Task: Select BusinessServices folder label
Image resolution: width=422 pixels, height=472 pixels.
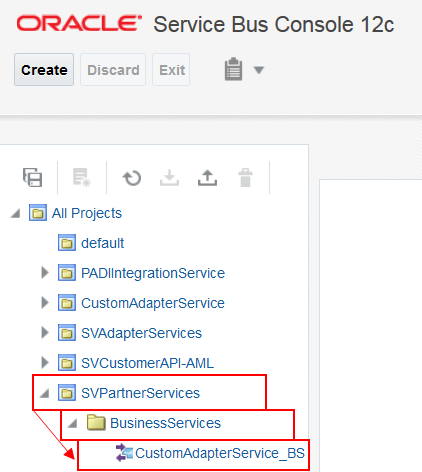Action: (x=165, y=423)
